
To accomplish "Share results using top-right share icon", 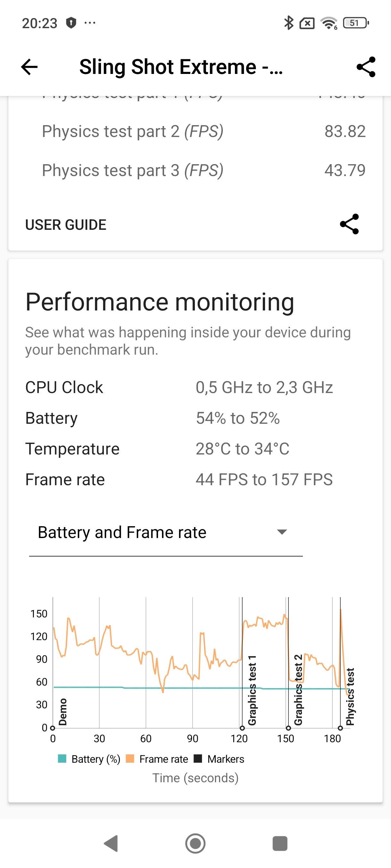I will [x=366, y=67].
